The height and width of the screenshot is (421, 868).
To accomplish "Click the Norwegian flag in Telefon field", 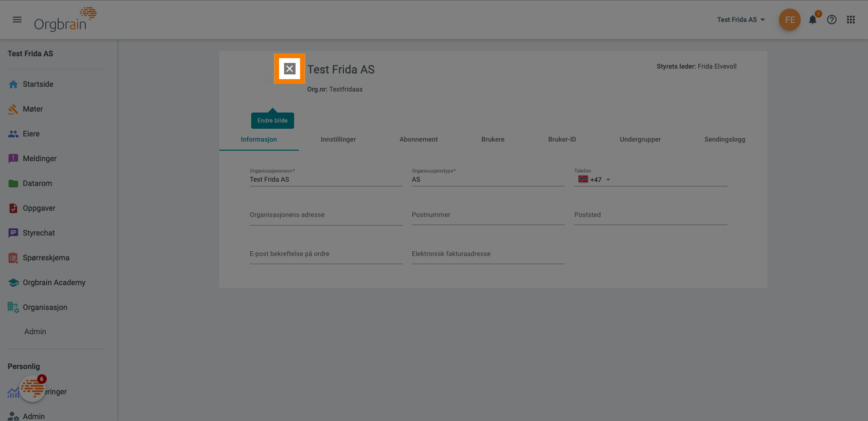I will pos(583,179).
